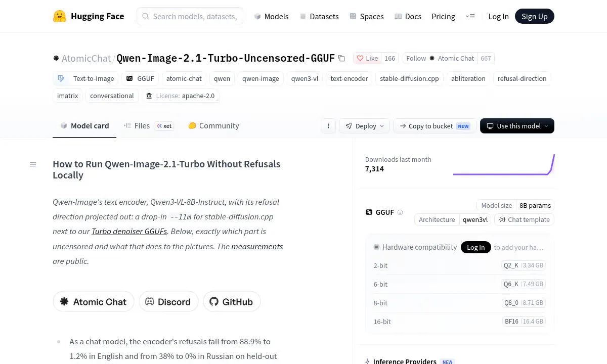This screenshot has width=607, height=364.
Task: Open the Pricing page
Action: (x=443, y=16)
